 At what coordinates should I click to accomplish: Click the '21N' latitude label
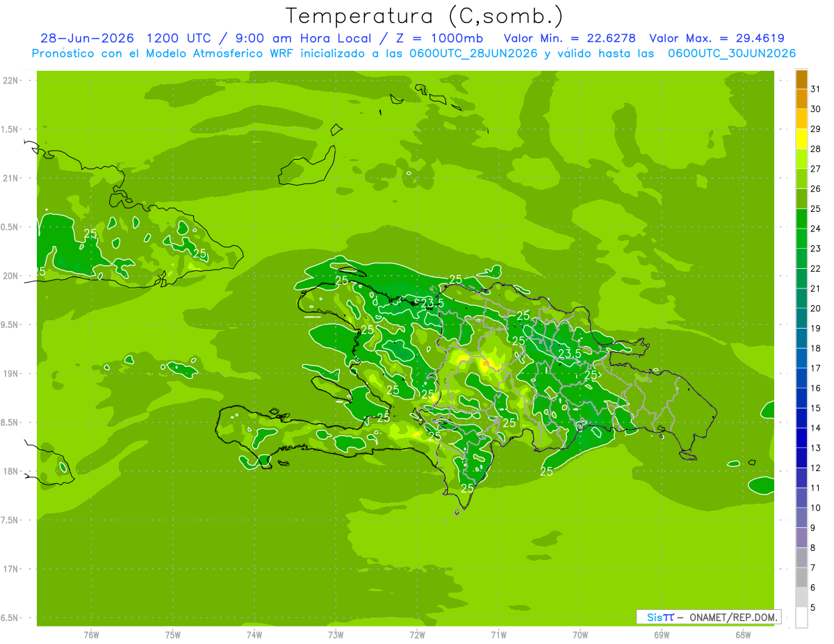coord(10,178)
